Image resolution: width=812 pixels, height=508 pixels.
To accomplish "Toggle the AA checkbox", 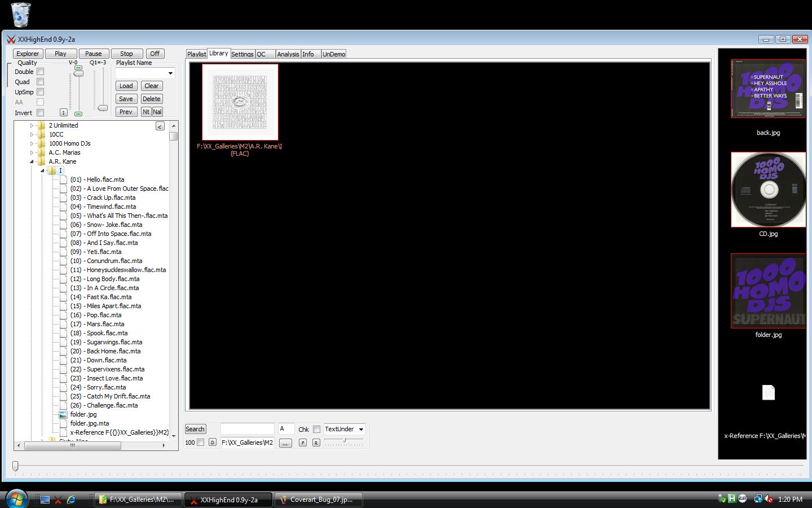I will pyautogui.click(x=40, y=102).
